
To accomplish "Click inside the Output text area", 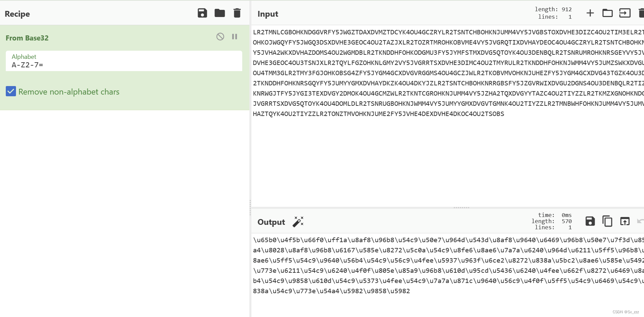I will point(448,275).
